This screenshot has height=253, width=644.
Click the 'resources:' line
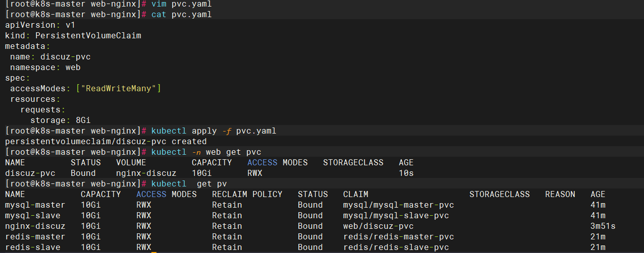[x=35, y=99]
